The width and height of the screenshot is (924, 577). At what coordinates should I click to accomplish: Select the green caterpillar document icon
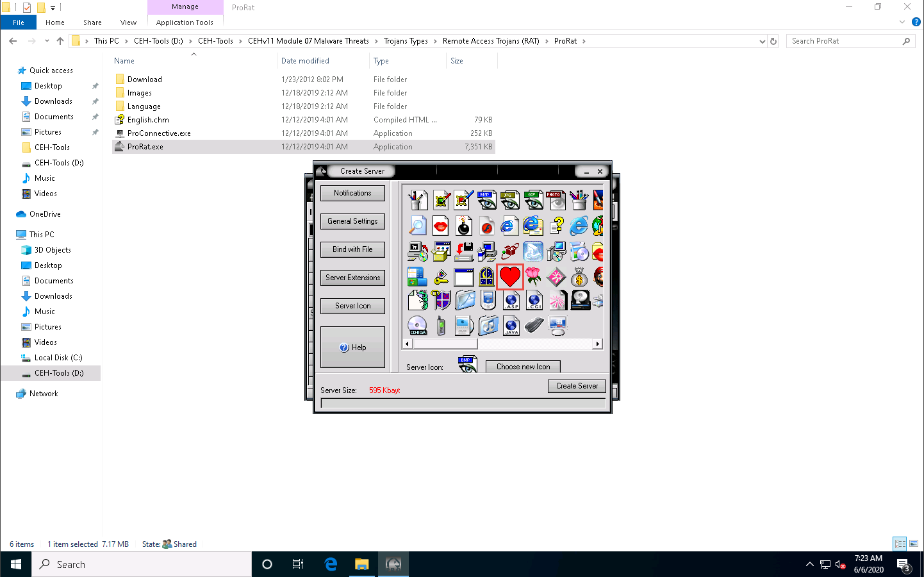pyautogui.click(x=418, y=300)
